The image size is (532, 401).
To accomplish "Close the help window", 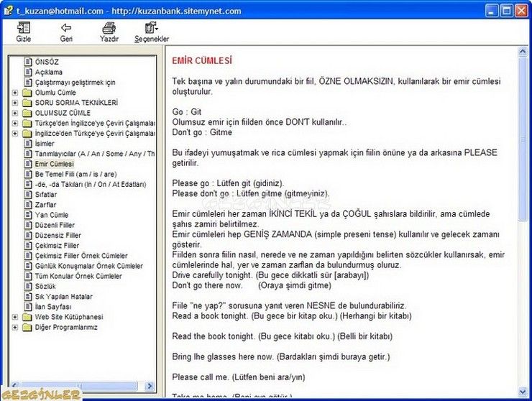I will [520, 11].
